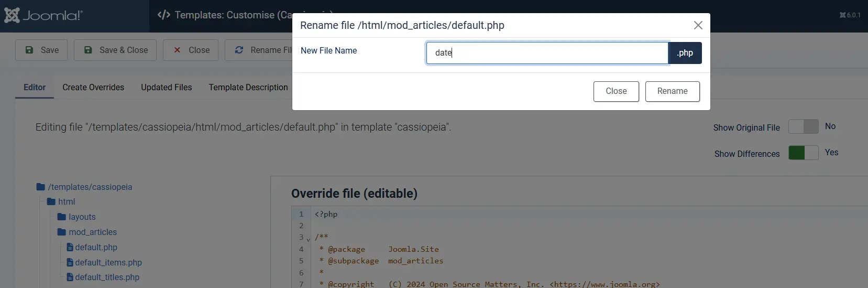The width and height of the screenshot is (868, 288).
Task: Click the fold arrow on code line 3
Action: [x=308, y=239]
